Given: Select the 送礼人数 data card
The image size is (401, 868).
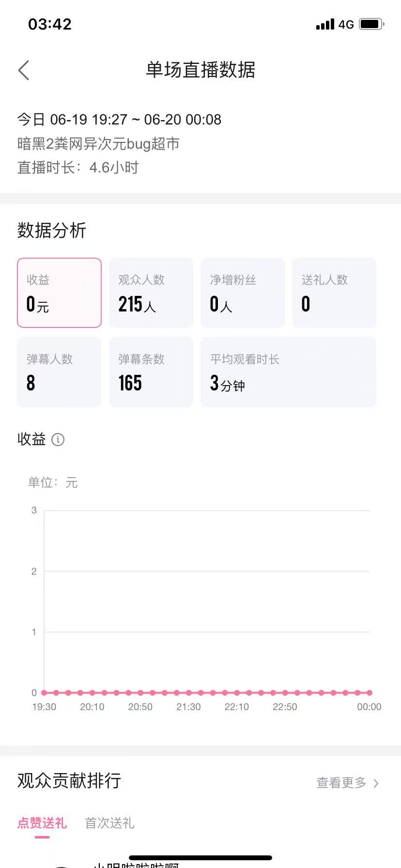Looking at the screenshot, I should point(334,293).
